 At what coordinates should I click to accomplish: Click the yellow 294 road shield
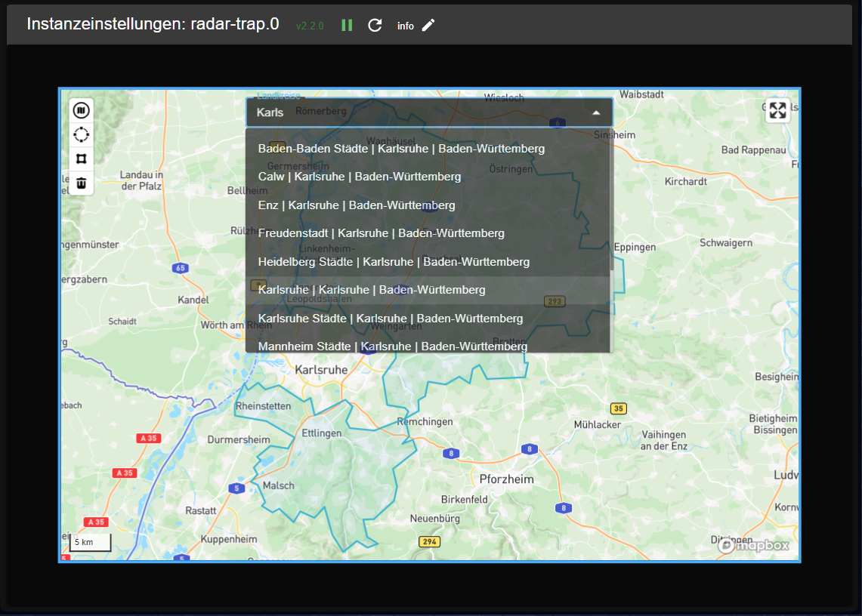[429, 542]
